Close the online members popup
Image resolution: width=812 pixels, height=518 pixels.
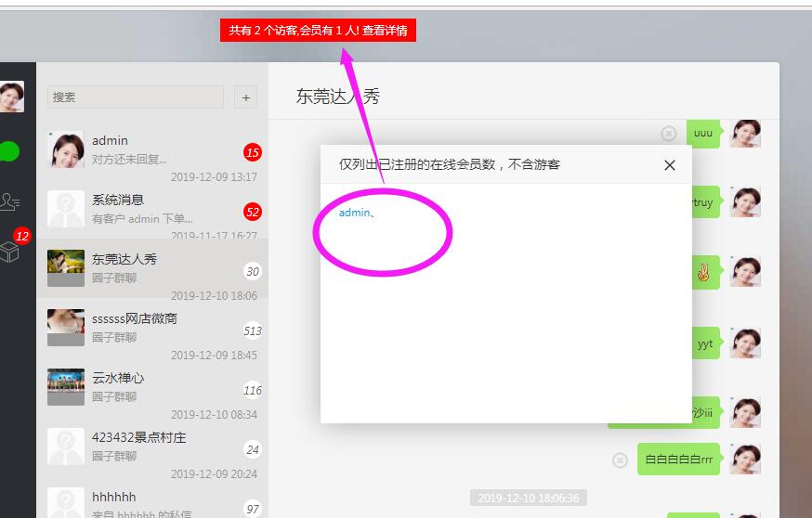669,165
